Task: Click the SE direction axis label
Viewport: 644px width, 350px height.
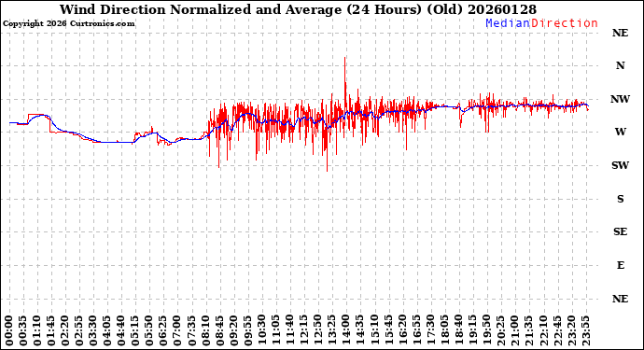Action: (620, 231)
